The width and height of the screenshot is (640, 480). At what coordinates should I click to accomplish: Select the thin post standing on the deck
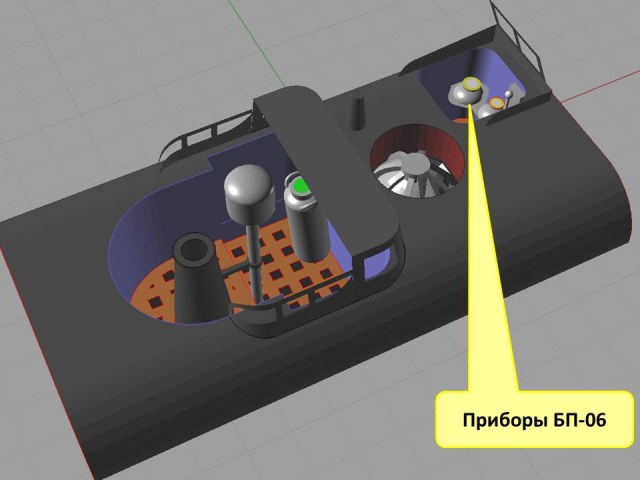point(359,116)
